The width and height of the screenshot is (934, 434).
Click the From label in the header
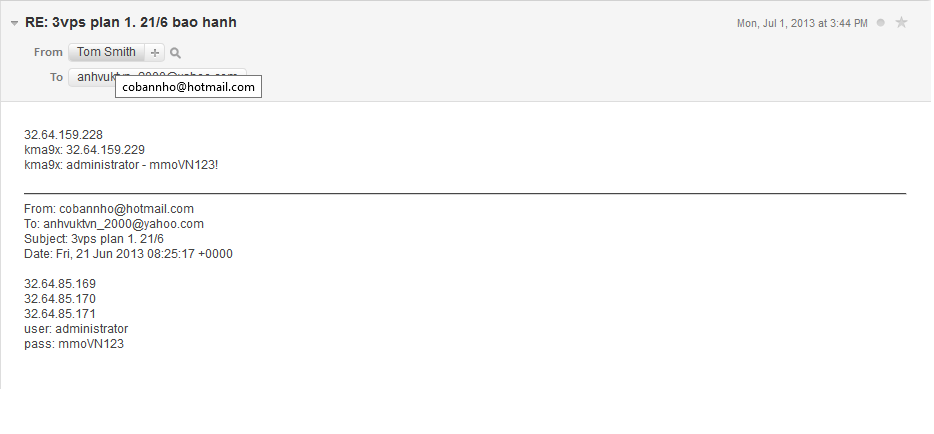[48, 52]
